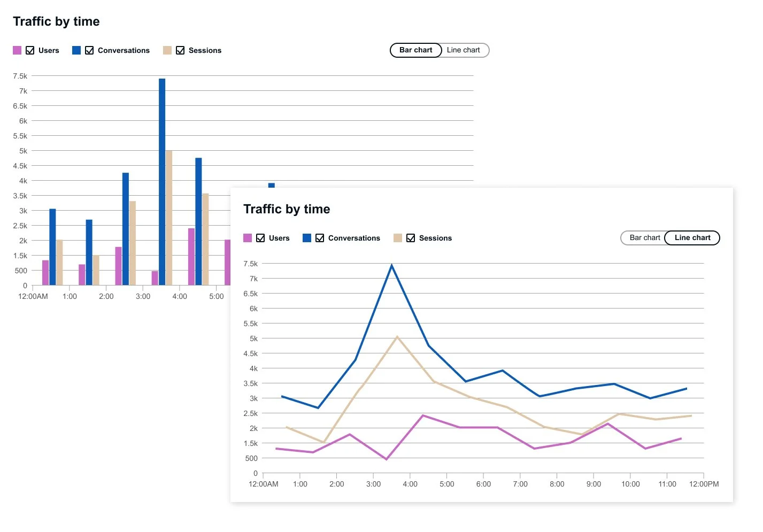The image size is (763, 532).
Task: Click the purple Users swatch in bar chart legend
Action: [x=17, y=50]
